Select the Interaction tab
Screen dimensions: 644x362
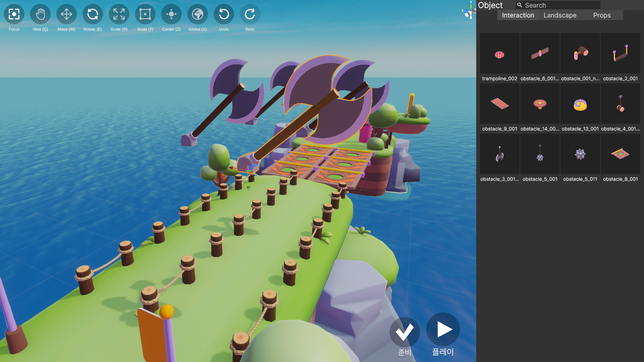point(518,15)
